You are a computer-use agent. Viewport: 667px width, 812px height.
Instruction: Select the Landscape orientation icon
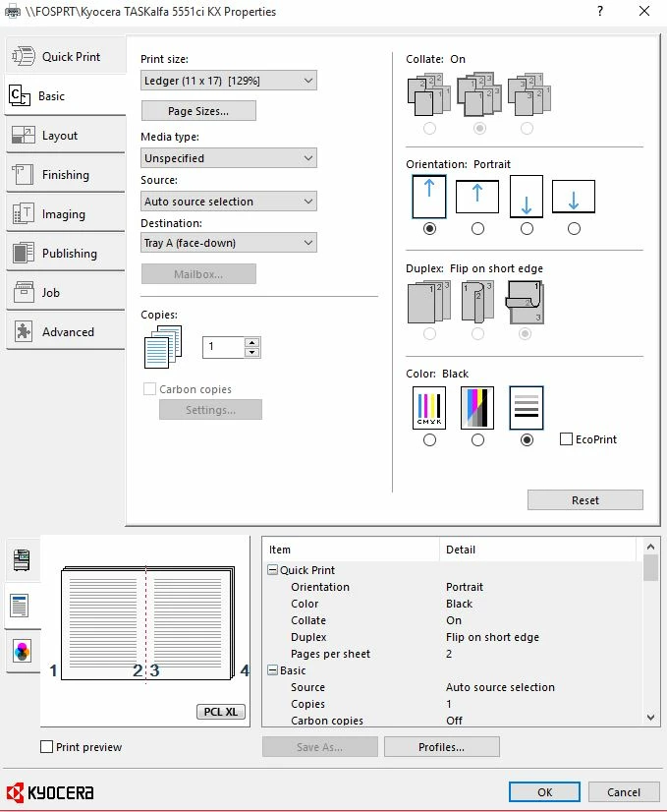pyautogui.click(x=477, y=197)
